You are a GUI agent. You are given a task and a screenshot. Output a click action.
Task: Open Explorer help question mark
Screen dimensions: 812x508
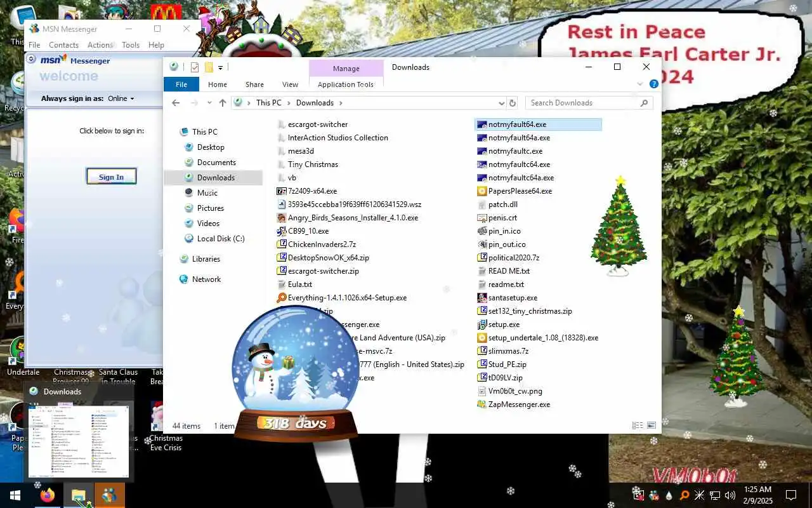point(653,84)
